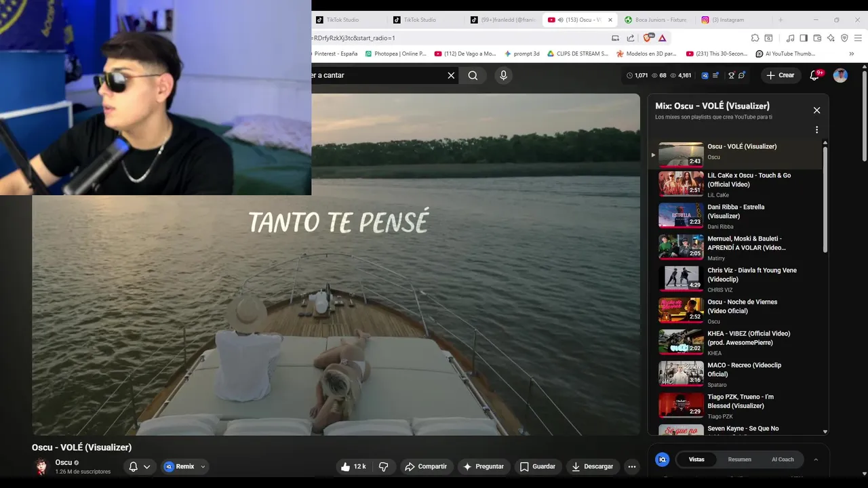Clear the YouTube search box text
This screenshot has height=488, width=868.
(x=451, y=75)
